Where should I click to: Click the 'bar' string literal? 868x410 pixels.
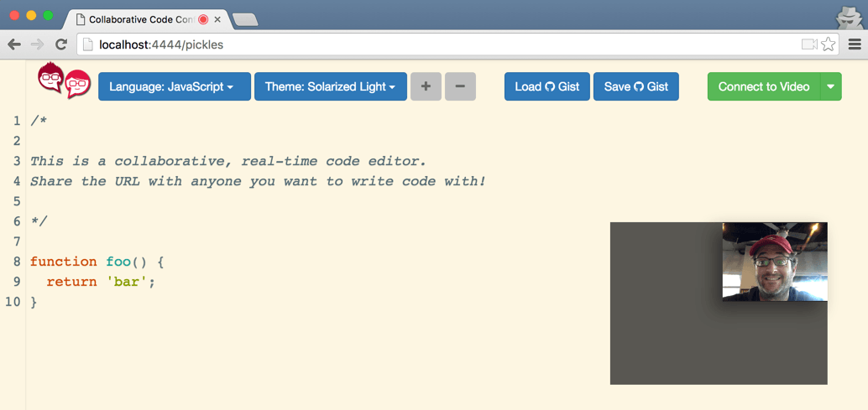(x=127, y=282)
